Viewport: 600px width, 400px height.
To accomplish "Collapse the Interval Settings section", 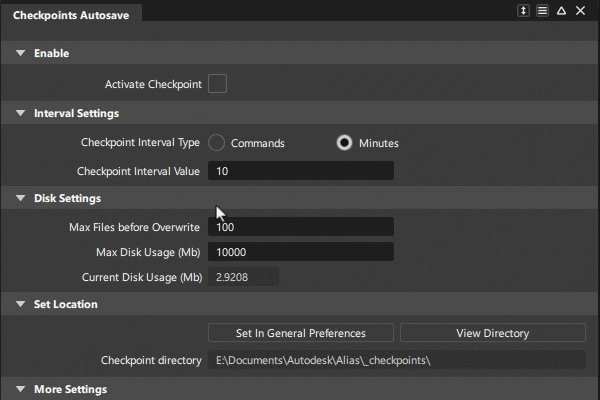I will [x=20, y=114].
